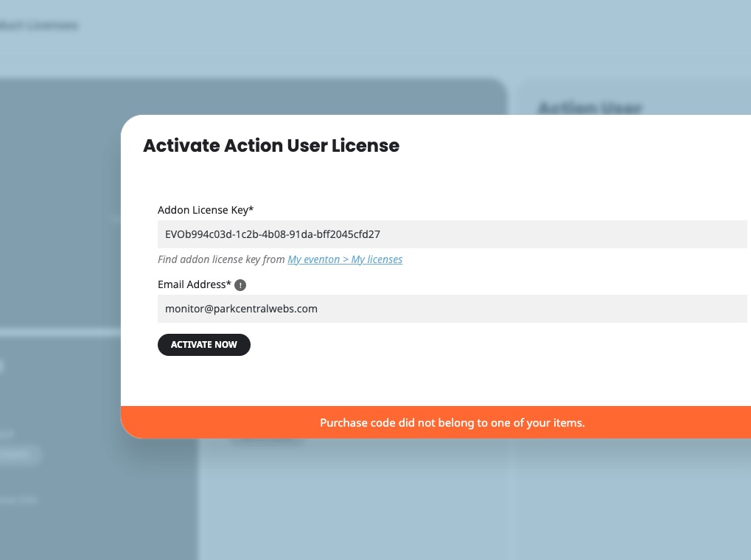Click the Email Address label text
The image size is (751, 560).
pyautogui.click(x=195, y=284)
